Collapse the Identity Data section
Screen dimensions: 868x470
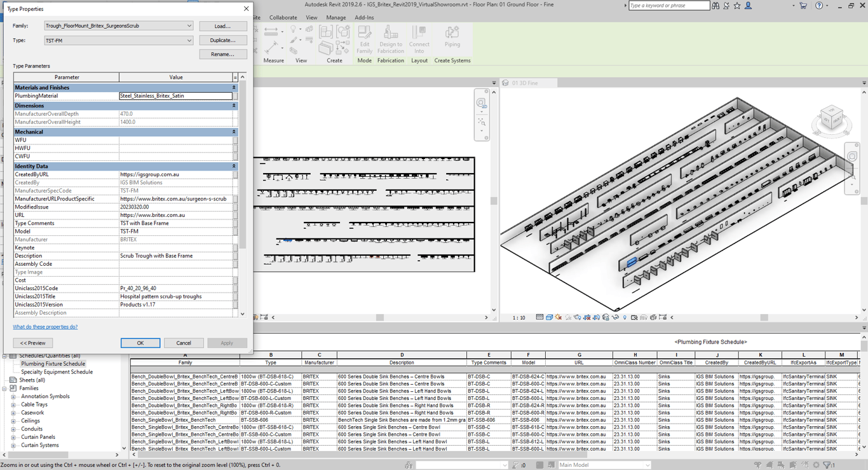point(234,166)
